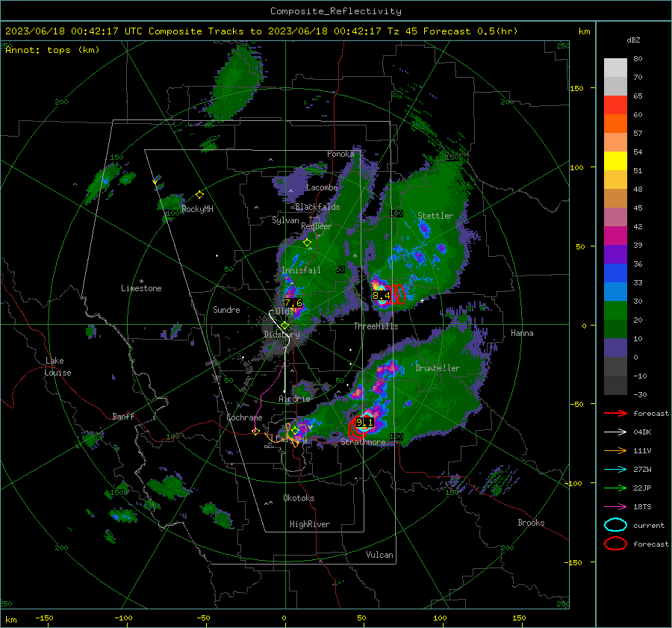Viewport: 672px width, 628px height.
Task: Click the yellow diamond marker near RedDeer
Action: (307, 243)
